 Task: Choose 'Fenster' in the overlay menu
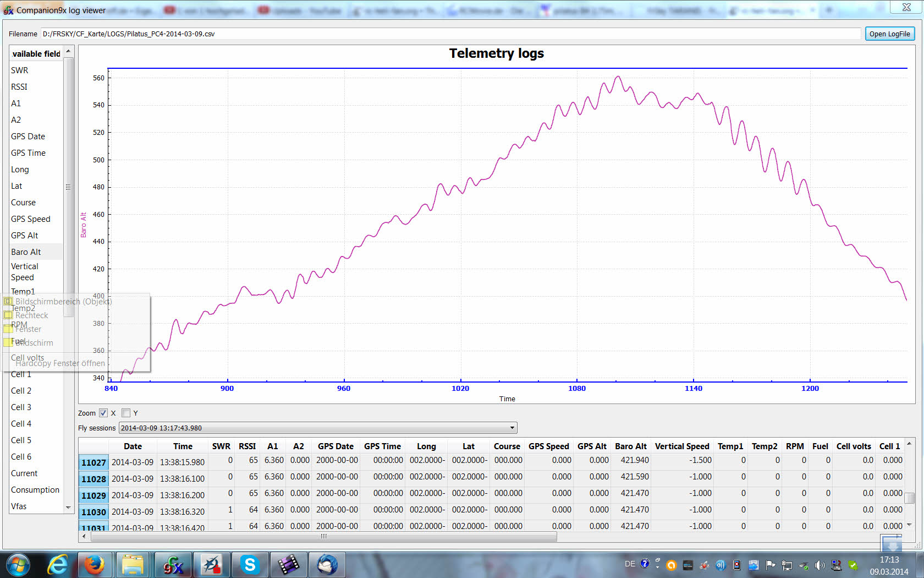28,329
